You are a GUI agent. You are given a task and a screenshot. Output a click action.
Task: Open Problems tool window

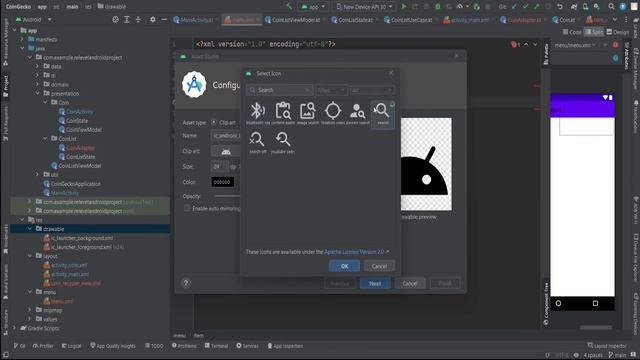click(184, 346)
